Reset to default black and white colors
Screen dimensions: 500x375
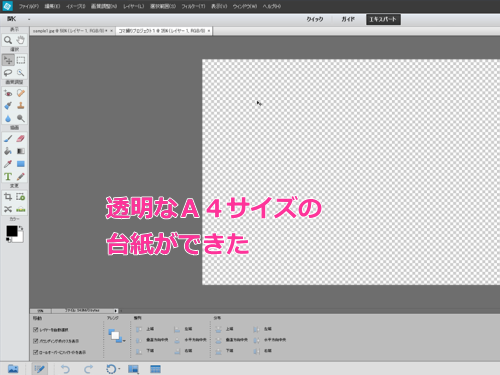pyautogui.click(x=8, y=240)
